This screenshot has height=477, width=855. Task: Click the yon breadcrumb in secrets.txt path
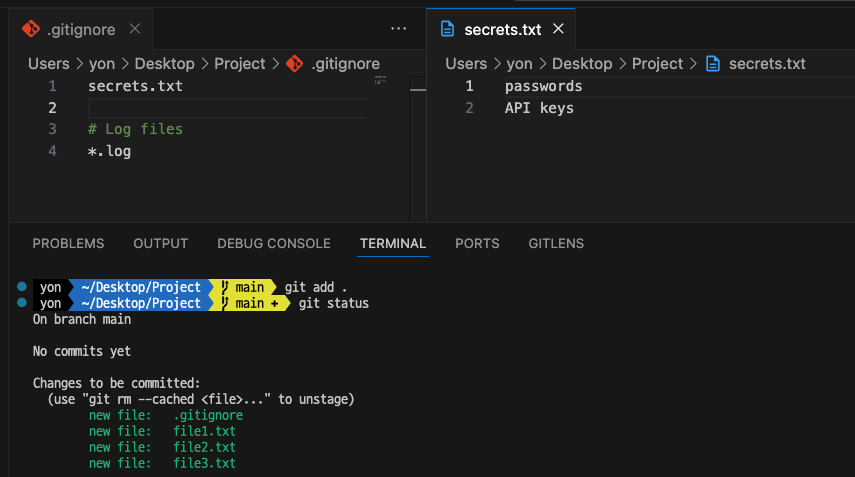[519, 63]
